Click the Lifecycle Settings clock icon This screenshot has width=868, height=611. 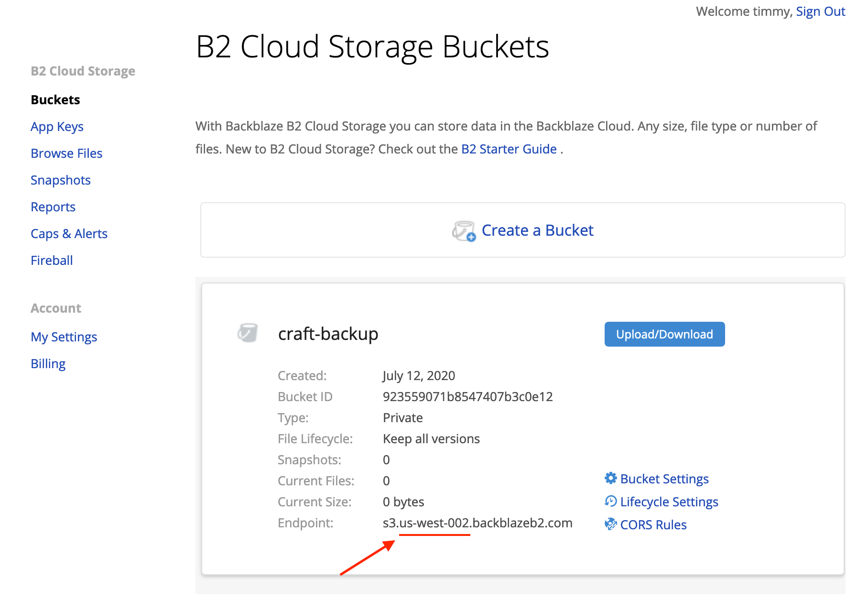tap(610, 501)
